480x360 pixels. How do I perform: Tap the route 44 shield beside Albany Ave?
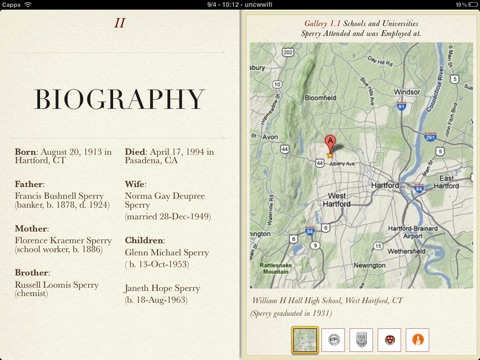coord(320,163)
